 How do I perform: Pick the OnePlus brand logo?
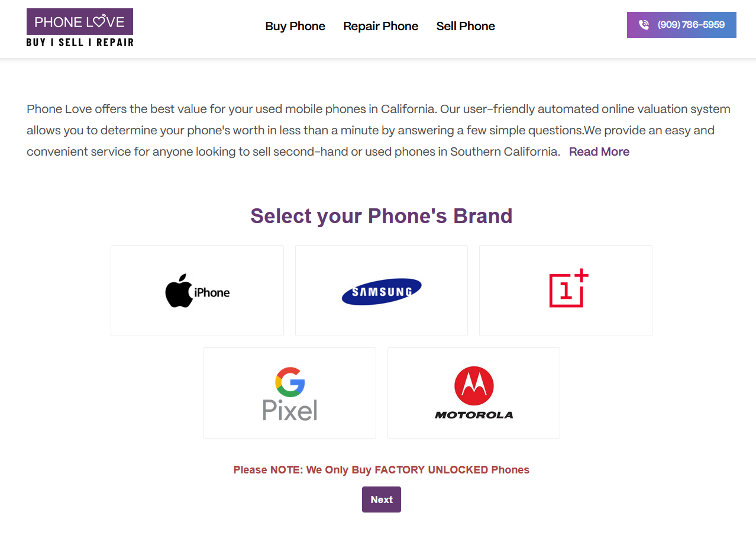[568, 288]
